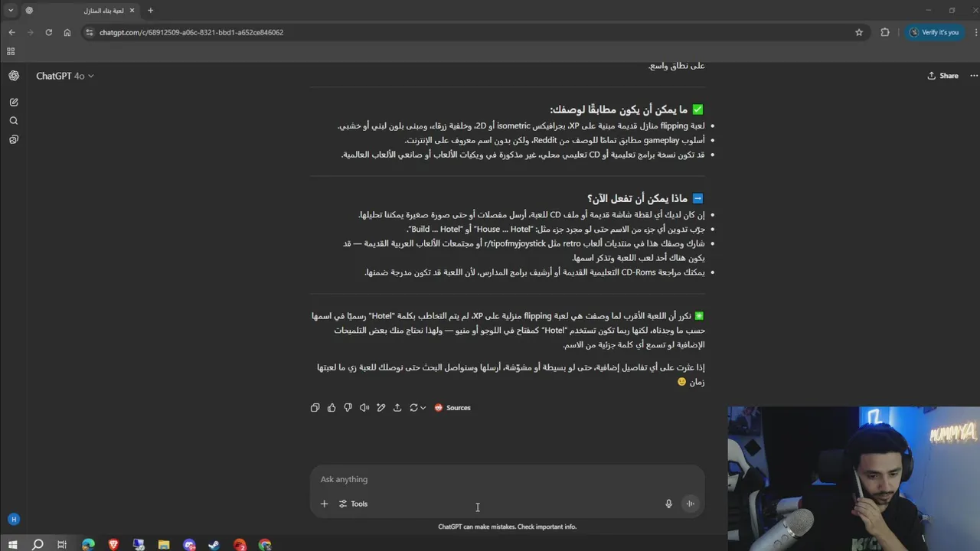Copy the ChatGPT response

point(315,408)
